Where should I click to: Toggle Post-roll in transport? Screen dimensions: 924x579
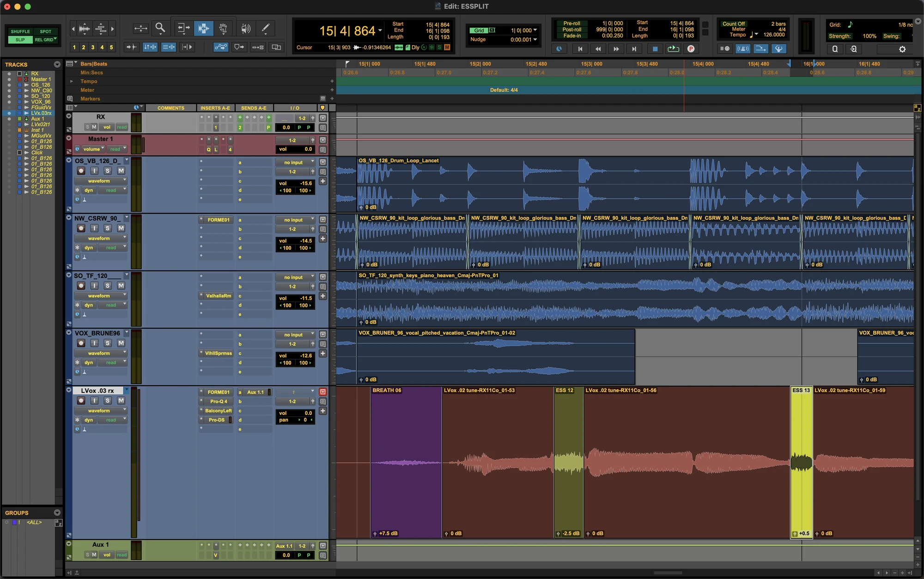(x=571, y=29)
